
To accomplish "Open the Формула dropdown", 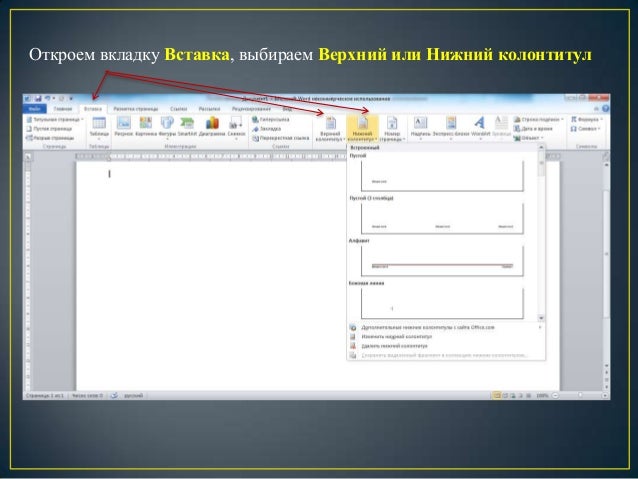I will coord(587,120).
